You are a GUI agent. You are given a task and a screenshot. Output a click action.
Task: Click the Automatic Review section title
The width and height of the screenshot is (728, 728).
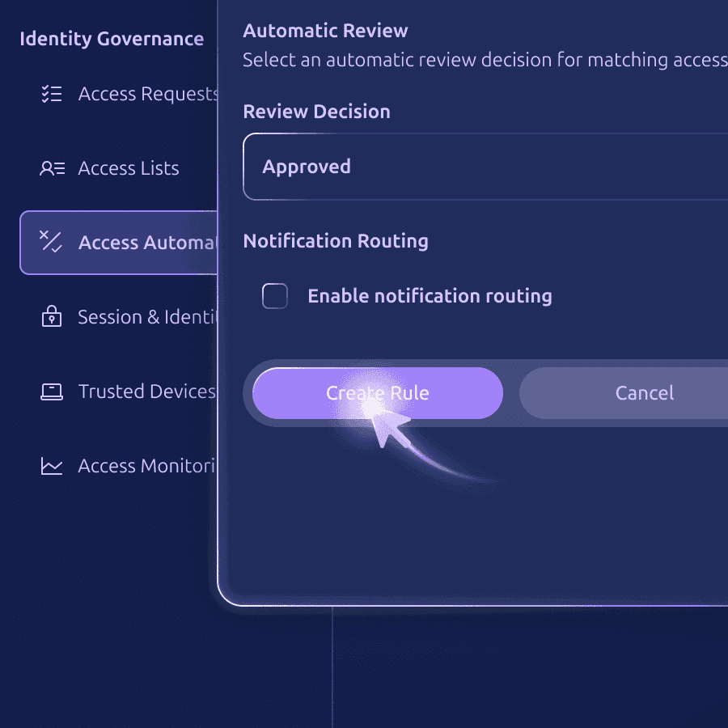click(325, 31)
